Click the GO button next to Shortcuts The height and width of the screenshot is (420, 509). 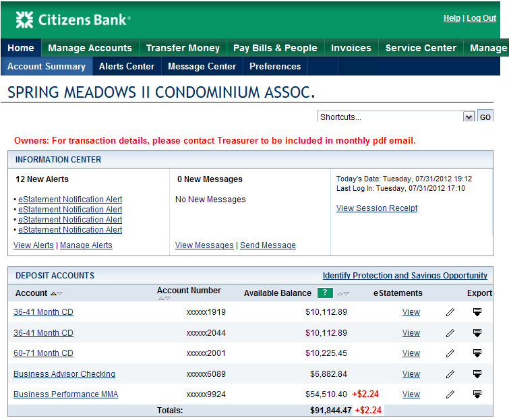pos(485,117)
